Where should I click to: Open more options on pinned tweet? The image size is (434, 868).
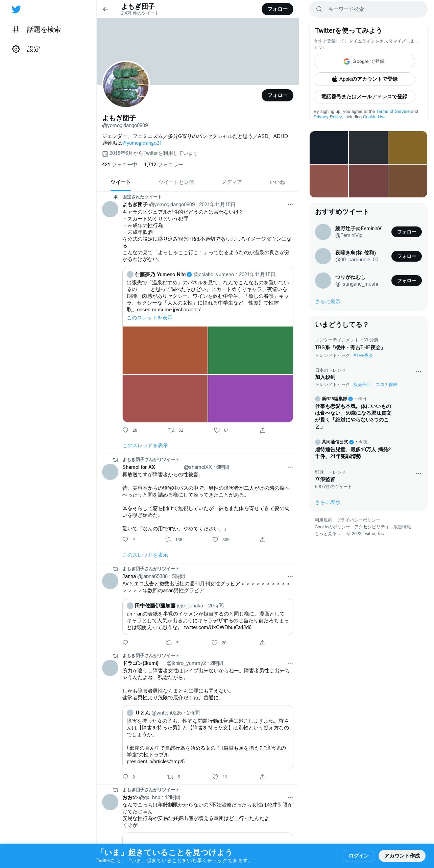[x=290, y=204]
